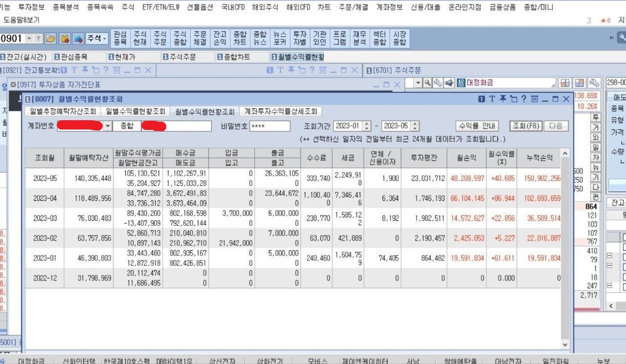Click the screen capture icon beside the folder
This screenshot has width=626, height=364.
pyautogui.click(x=79, y=38)
